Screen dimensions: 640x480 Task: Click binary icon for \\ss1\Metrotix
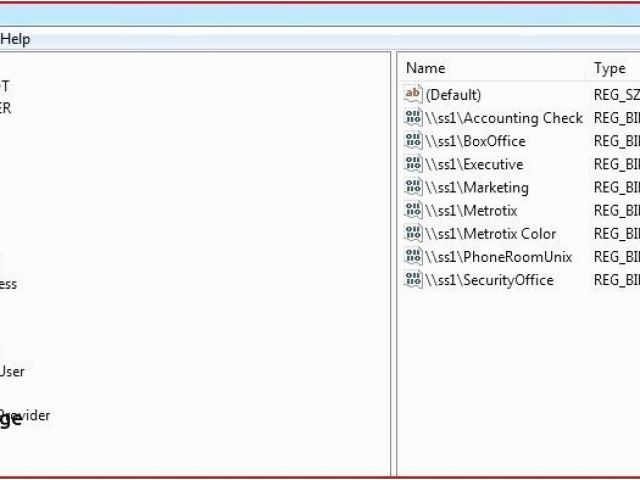[414, 210]
